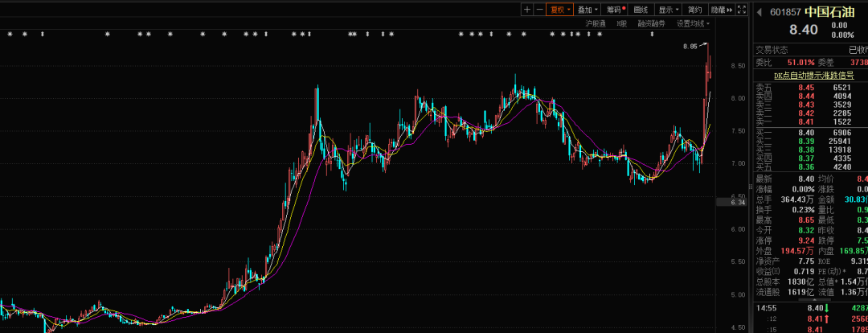Open the 叠加 dropdown
Image resolution: width=868 pixels, height=333 pixels.
(x=588, y=10)
